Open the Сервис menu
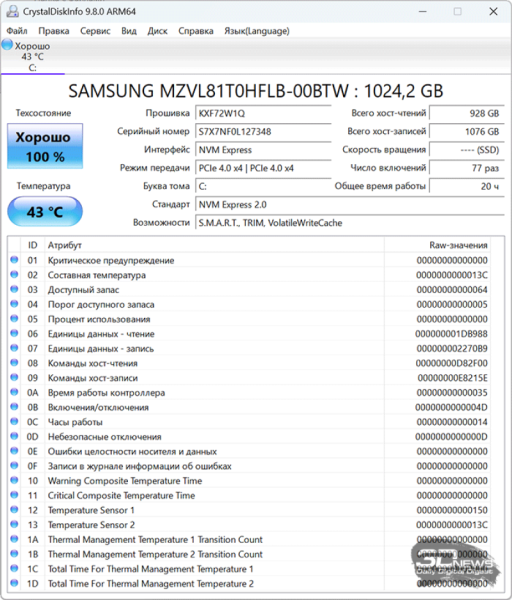 (95, 31)
